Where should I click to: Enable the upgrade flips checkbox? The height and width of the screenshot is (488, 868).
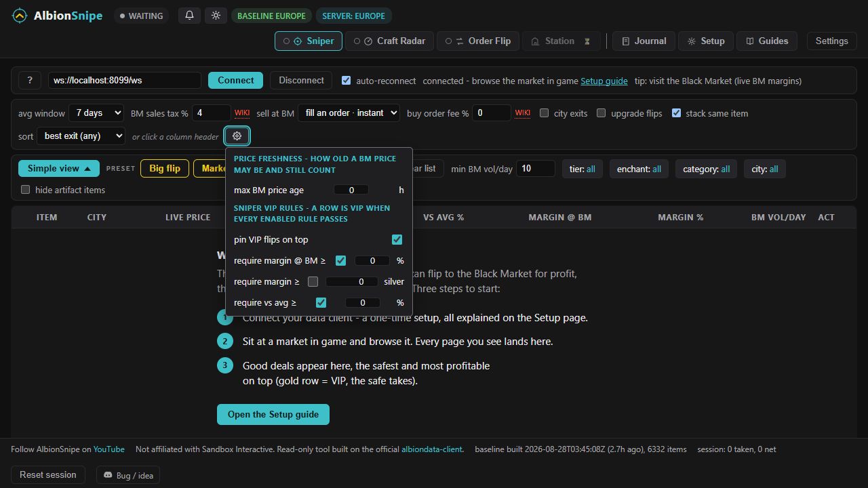click(x=601, y=113)
